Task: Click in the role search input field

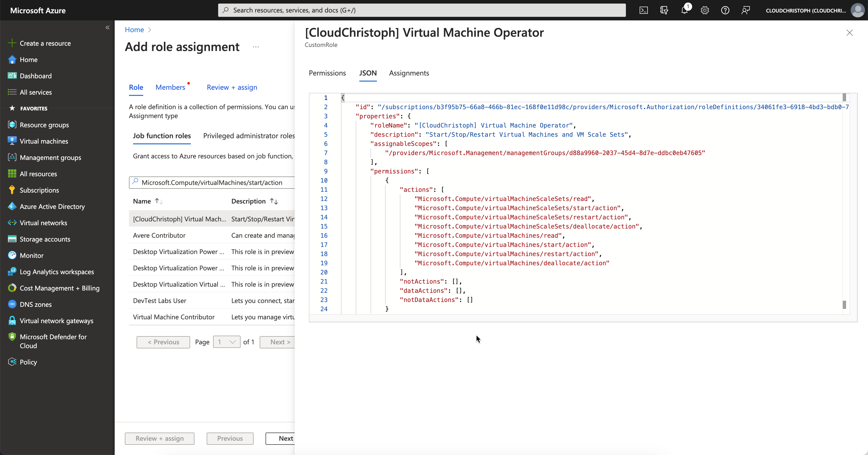Action: (211, 182)
